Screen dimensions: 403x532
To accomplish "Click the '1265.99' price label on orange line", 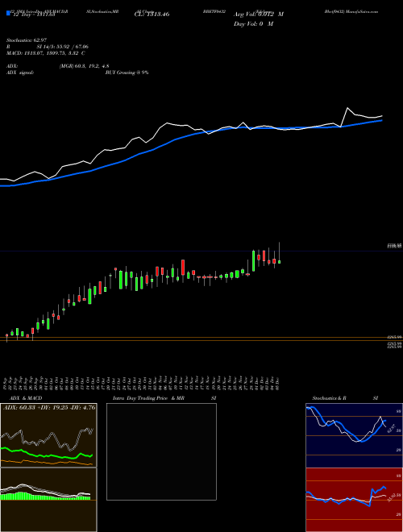I will click(x=394, y=337).
